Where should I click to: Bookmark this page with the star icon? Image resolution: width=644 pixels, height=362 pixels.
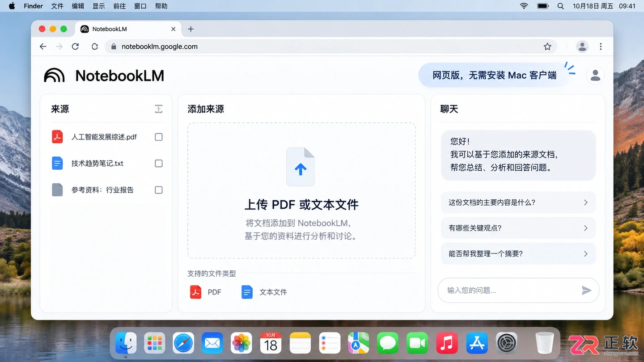547,46
